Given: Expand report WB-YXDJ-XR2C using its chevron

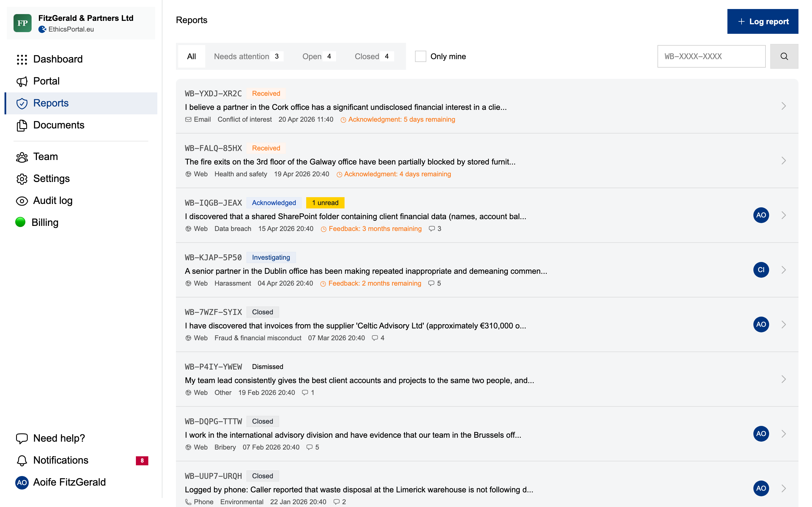Looking at the screenshot, I should pyautogui.click(x=784, y=106).
